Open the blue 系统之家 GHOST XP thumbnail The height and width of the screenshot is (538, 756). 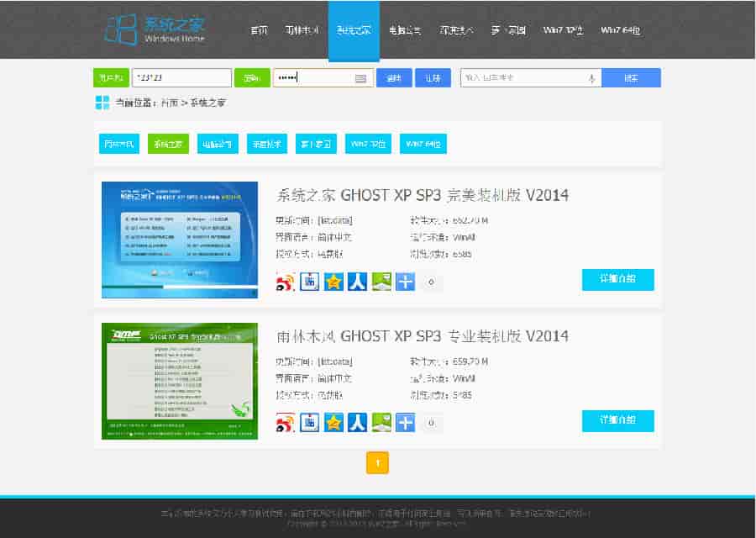180,240
